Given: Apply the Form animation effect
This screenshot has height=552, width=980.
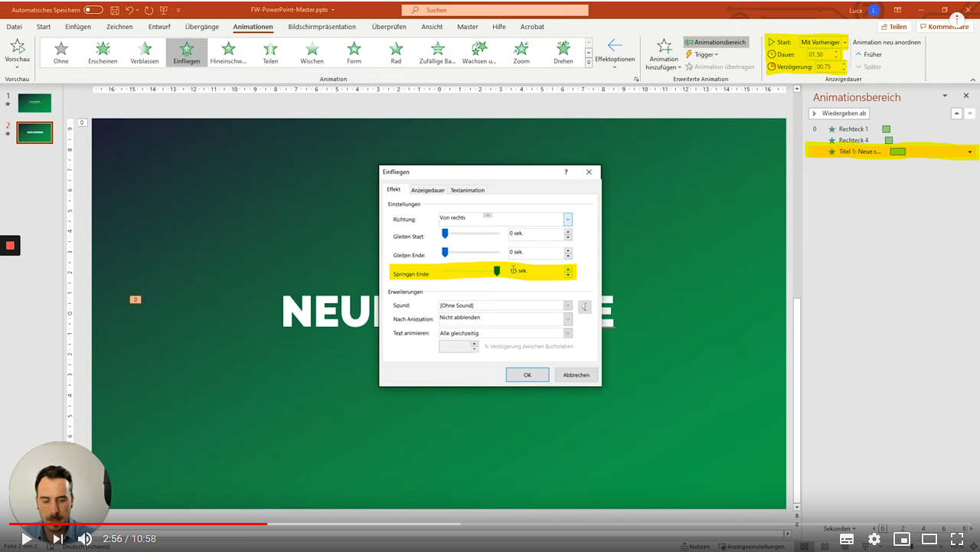Looking at the screenshot, I should (x=354, y=53).
